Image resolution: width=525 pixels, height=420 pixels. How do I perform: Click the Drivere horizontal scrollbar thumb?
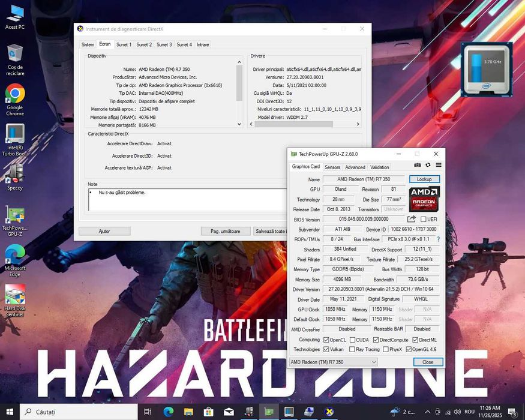pos(293,124)
